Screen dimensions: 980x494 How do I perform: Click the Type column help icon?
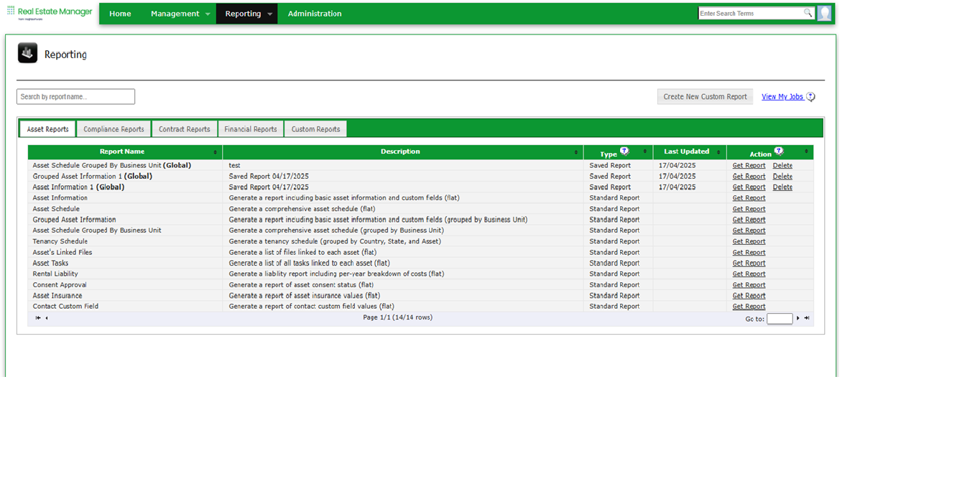[624, 152]
